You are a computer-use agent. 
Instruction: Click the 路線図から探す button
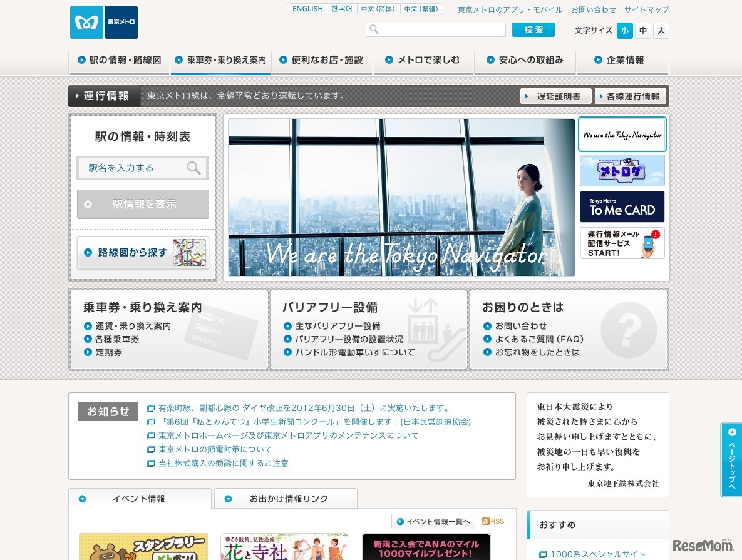(x=143, y=253)
